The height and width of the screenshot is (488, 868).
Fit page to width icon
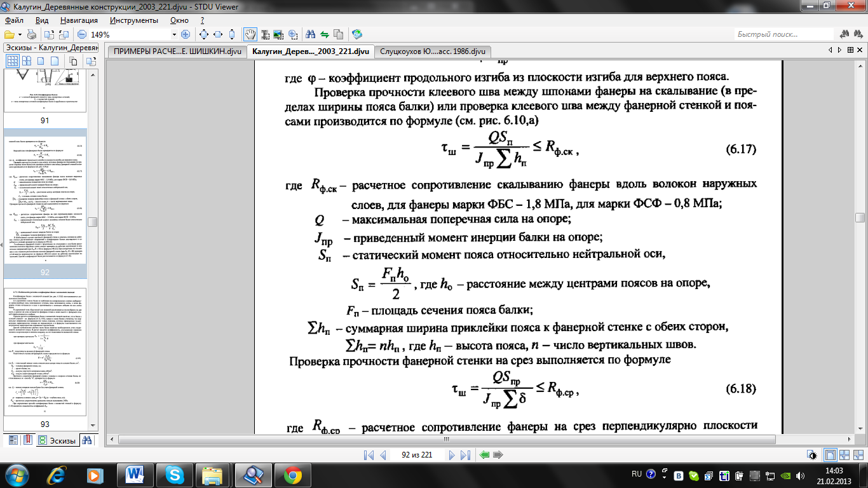pos(218,34)
